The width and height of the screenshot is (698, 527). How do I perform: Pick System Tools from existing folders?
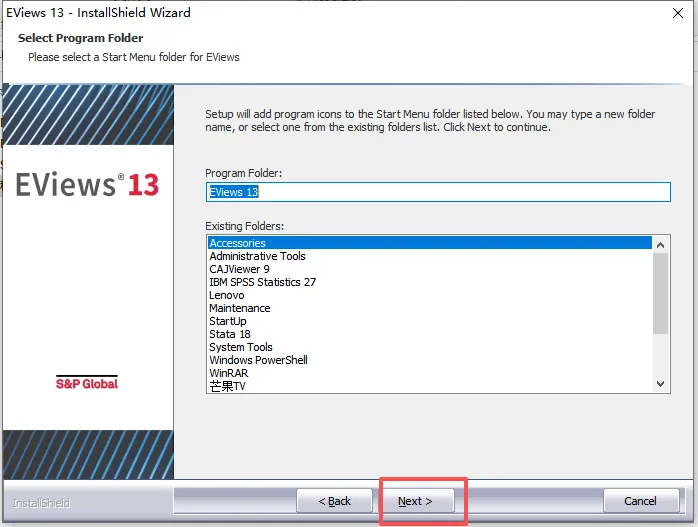[x=430, y=347]
